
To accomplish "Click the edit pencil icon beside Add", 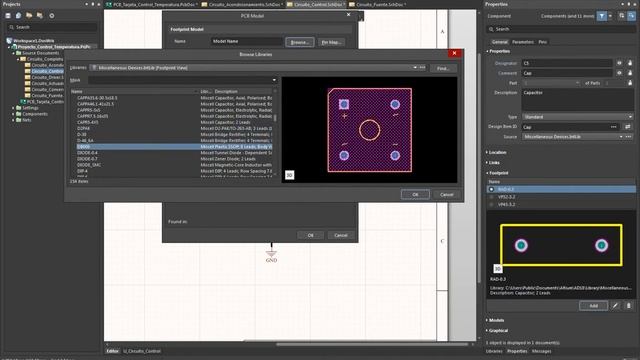I will 615,306.
